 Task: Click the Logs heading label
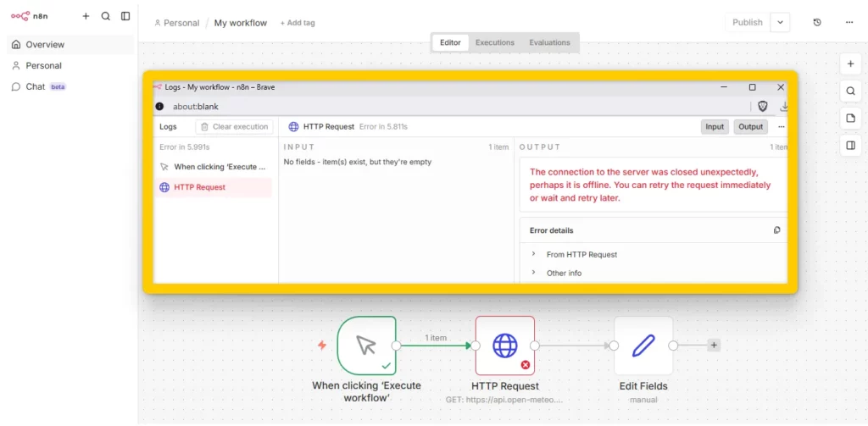168,127
